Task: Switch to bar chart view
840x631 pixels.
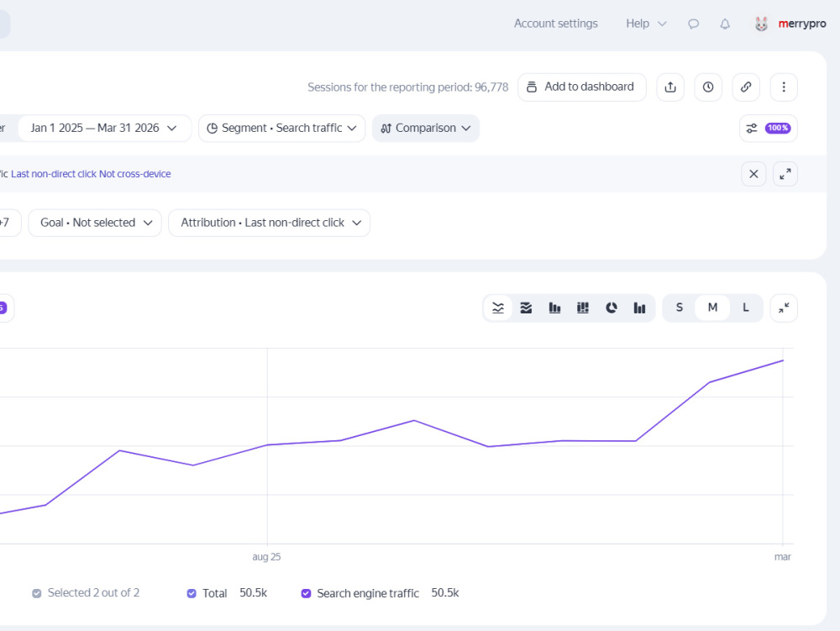Action: tap(554, 308)
